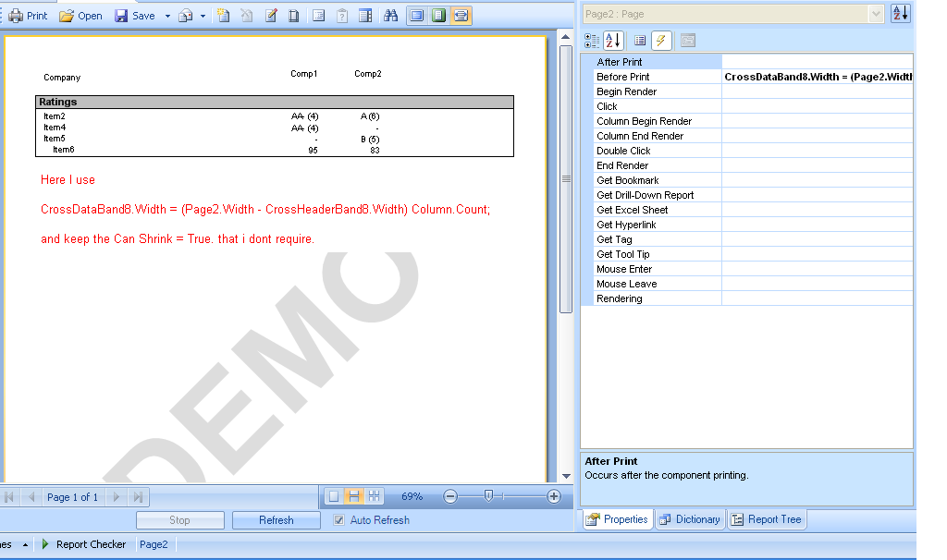Select the multiple pages view mode icon

(x=375, y=496)
